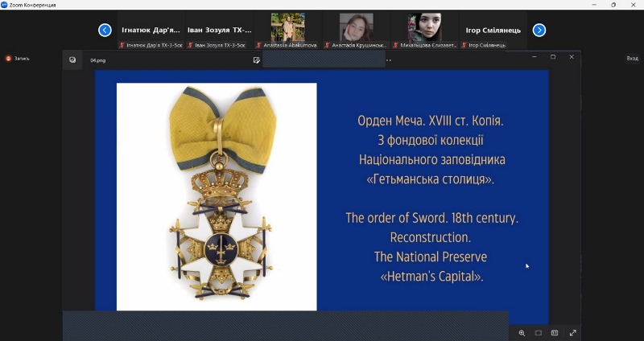644x341 pixels.
Task: Click the «Гетьманська столиця» text on slide
Action: (431, 179)
